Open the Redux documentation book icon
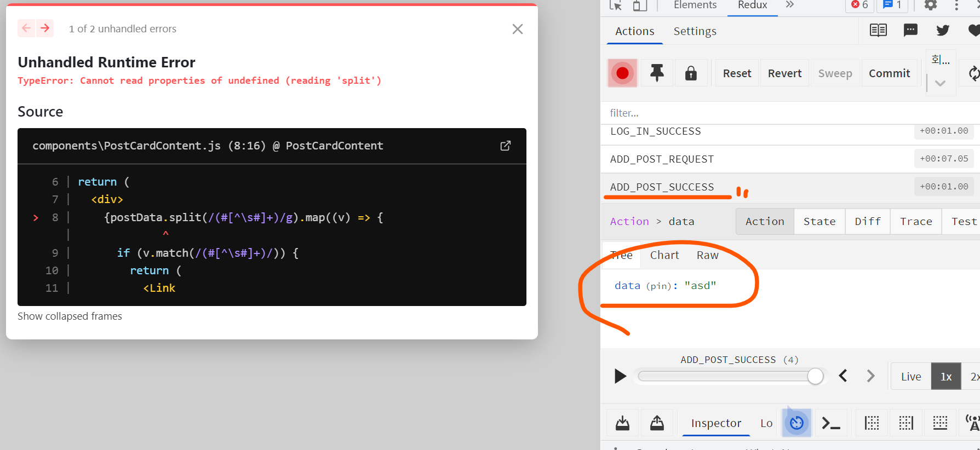Image resolution: width=980 pixels, height=450 pixels. click(x=878, y=30)
